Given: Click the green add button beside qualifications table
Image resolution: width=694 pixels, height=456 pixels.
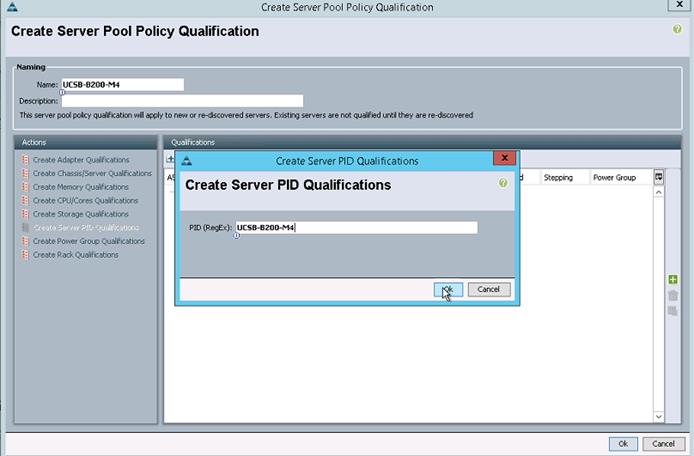Looking at the screenshot, I should coord(673,279).
